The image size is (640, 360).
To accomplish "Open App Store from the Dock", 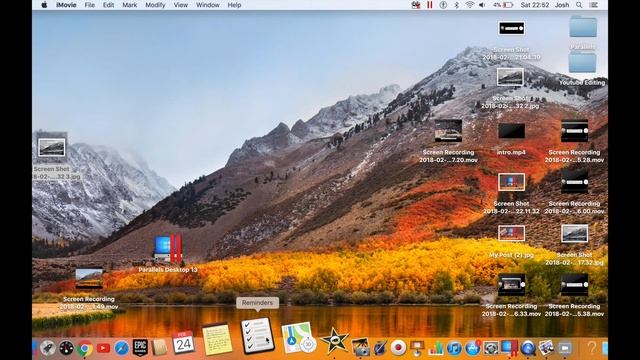I will click(473, 348).
